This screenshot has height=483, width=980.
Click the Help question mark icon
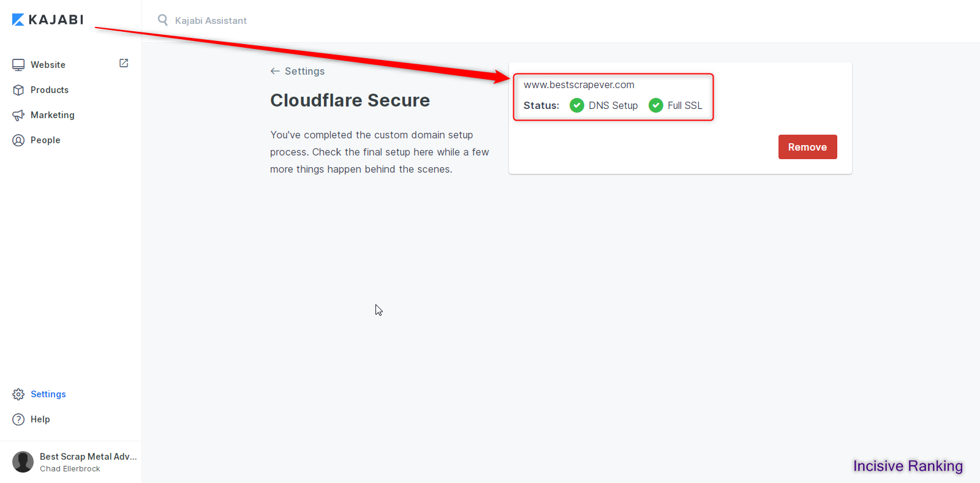(18, 419)
